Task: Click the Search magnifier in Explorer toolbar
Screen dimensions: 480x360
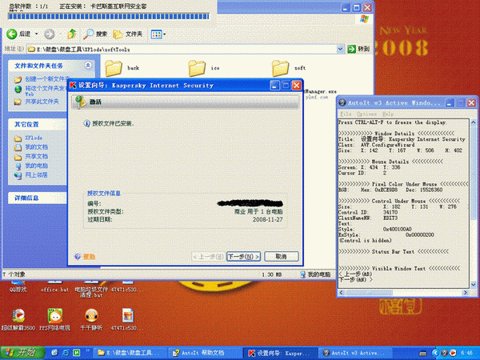Action: (88, 34)
